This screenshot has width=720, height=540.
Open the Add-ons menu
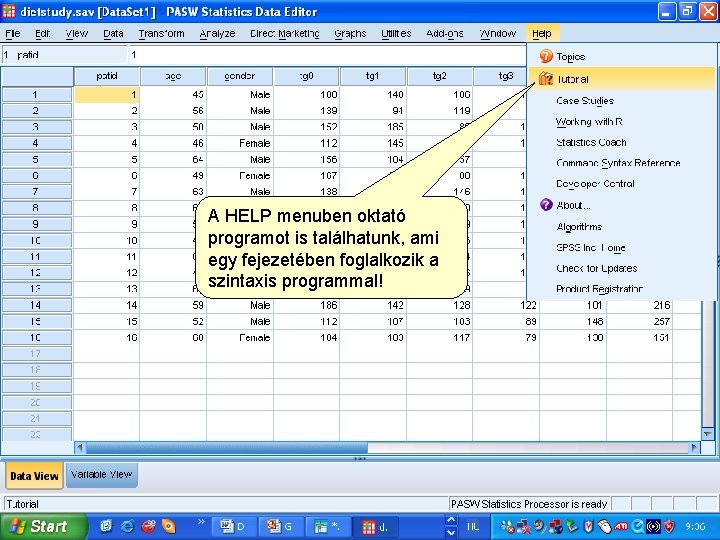(x=444, y=34)
